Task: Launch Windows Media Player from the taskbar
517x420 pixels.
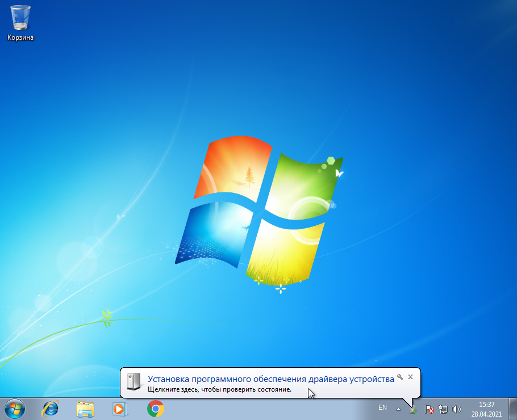Action: (x=120, y=409)
